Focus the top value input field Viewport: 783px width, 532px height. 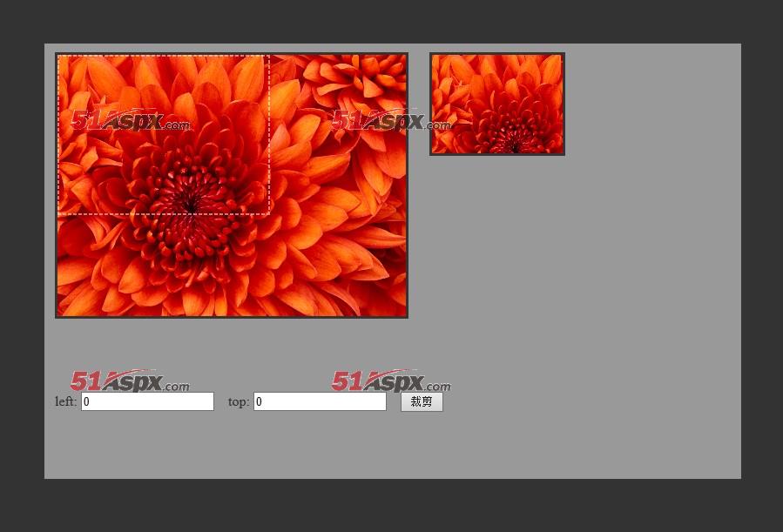click(320, 401)
